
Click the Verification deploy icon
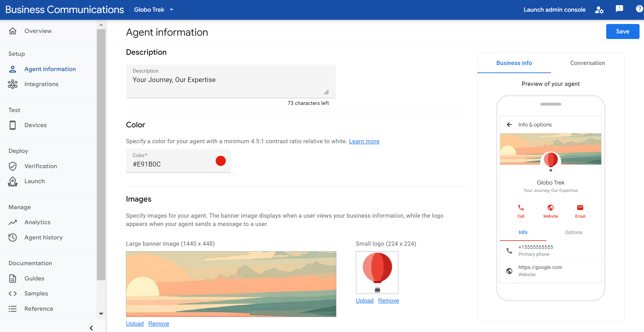[x=13, y=166]
